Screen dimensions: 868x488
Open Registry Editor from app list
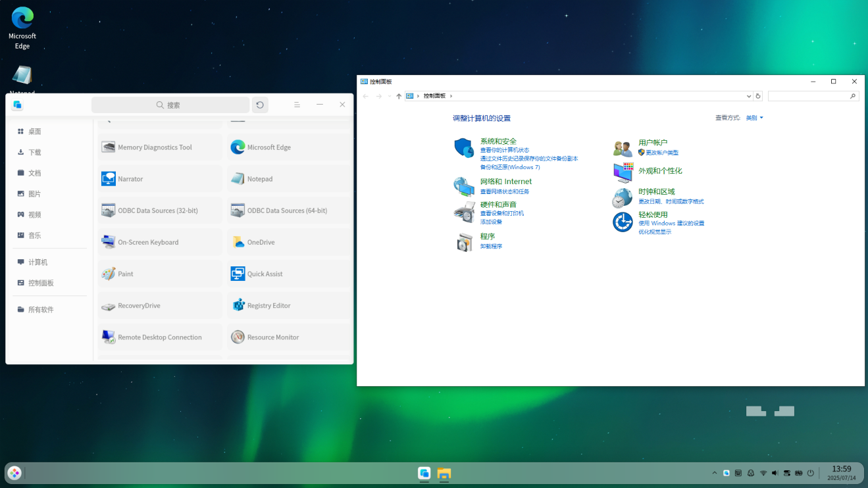tap(268, 306)
